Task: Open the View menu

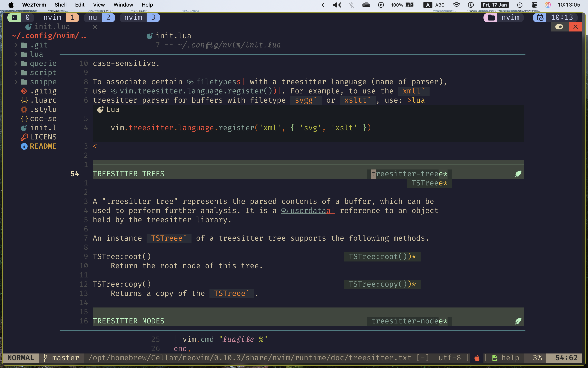Action: point(99,5)
